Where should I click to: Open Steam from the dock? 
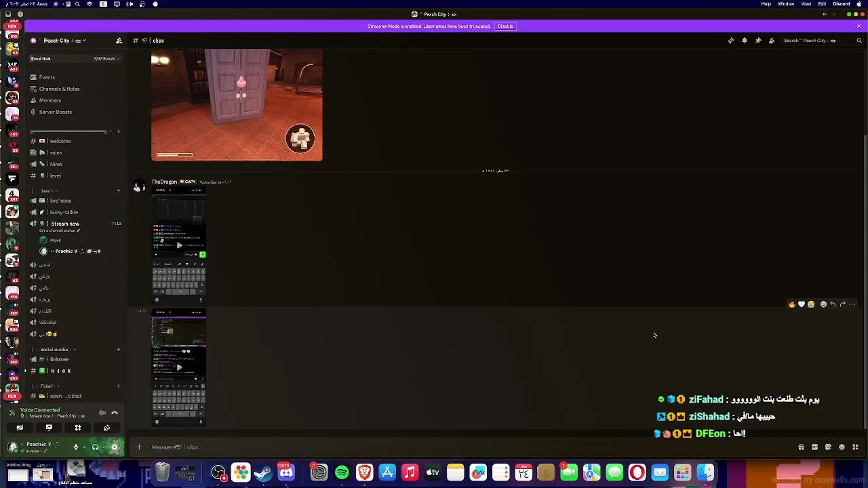(263, 472)
